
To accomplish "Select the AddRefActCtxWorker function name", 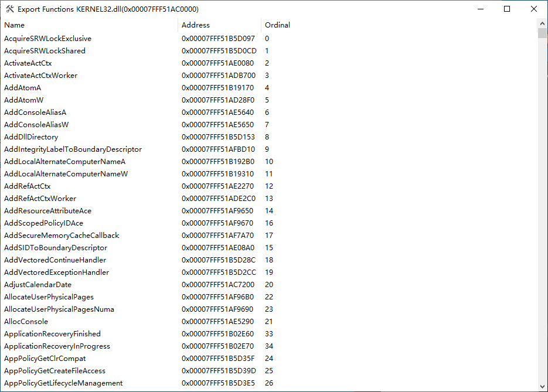I will coord(40,199).
